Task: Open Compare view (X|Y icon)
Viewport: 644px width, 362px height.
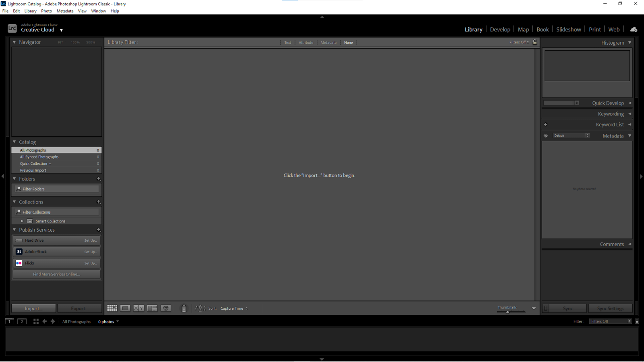Action: (x=138, y=308)
